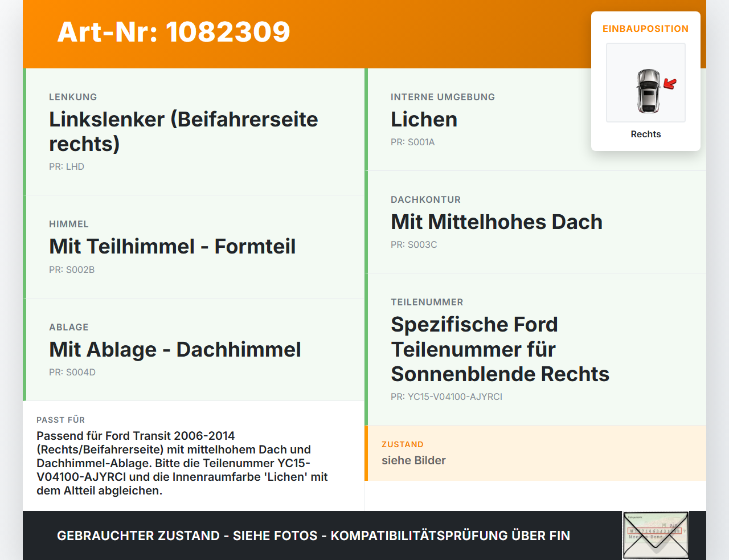Select 'Linkslenker (Beifahrerseite rechts)' value
The height and width of the screenshot is (560, 729).
coord(183,132)
